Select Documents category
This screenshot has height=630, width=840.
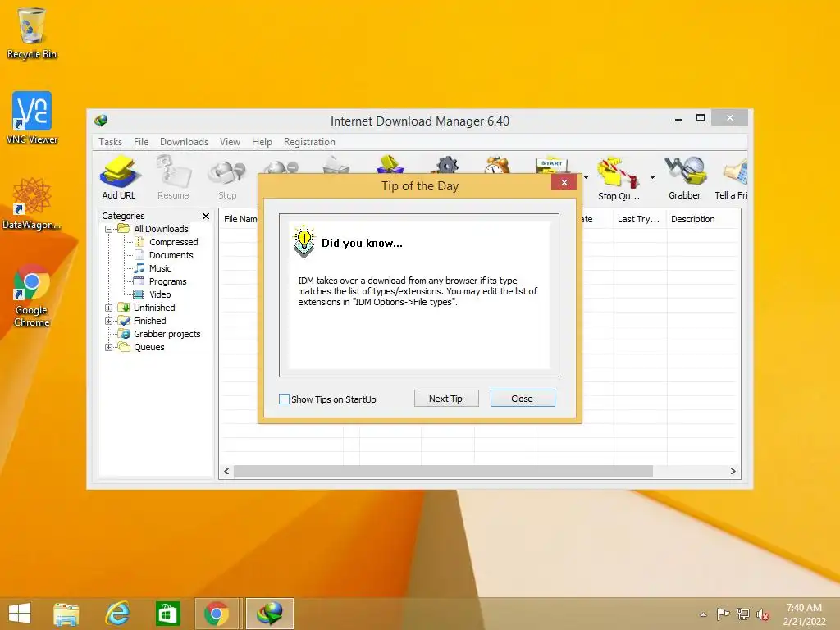(x=171, y=256)
